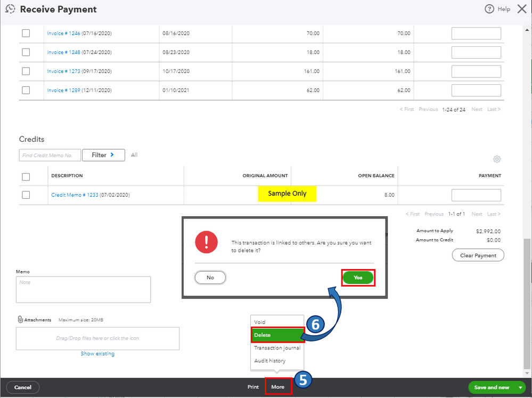Open the Credit Memo # 1233 link

click(x=75, y=195)
